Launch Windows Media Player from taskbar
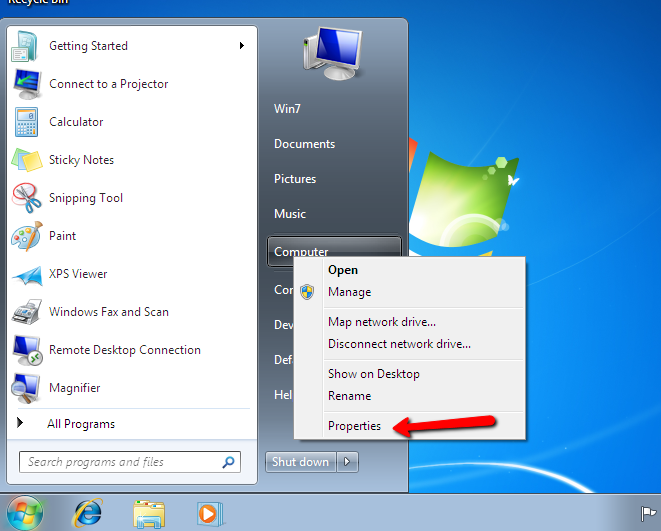This screenshot has width=661, height=531. tap(210, 514)
